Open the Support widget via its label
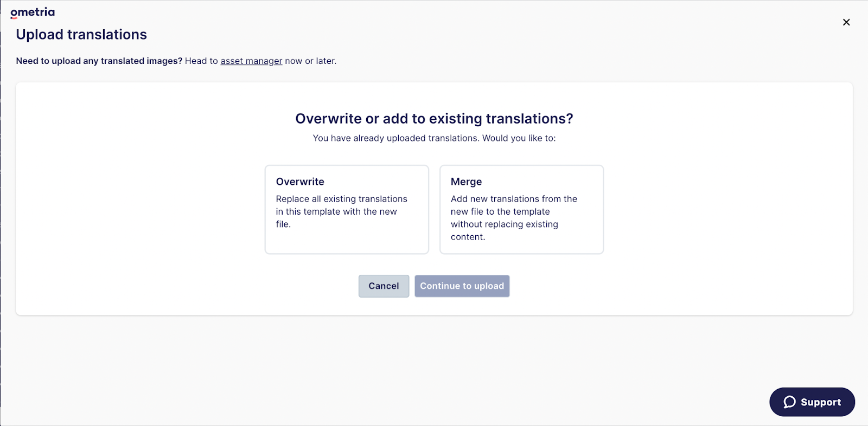 821,402
